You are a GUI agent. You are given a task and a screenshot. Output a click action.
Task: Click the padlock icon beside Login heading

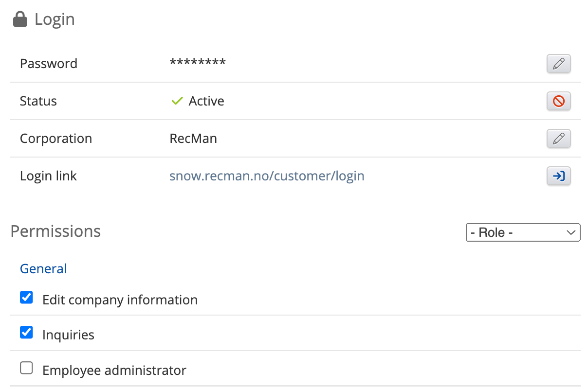[x=20, y=19]
